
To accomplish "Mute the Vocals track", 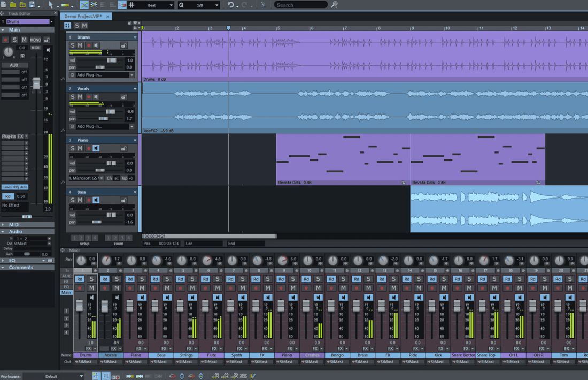I will click(81, 96).
